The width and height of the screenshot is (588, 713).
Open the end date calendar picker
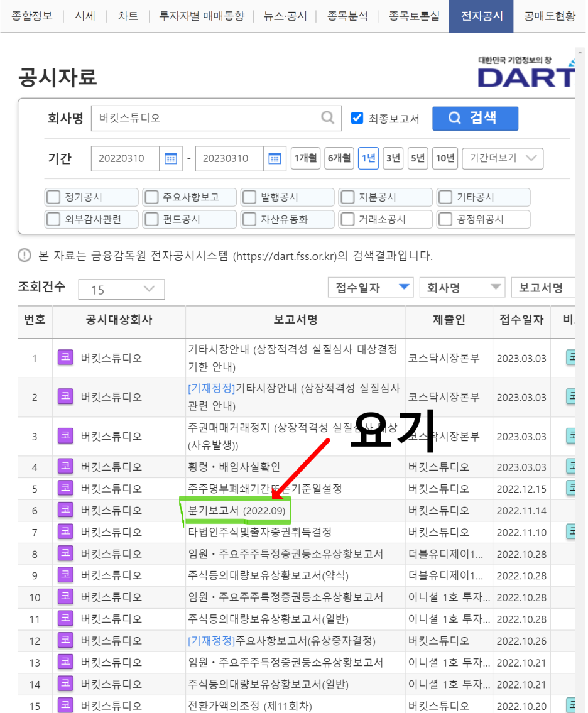pos(275,159)
